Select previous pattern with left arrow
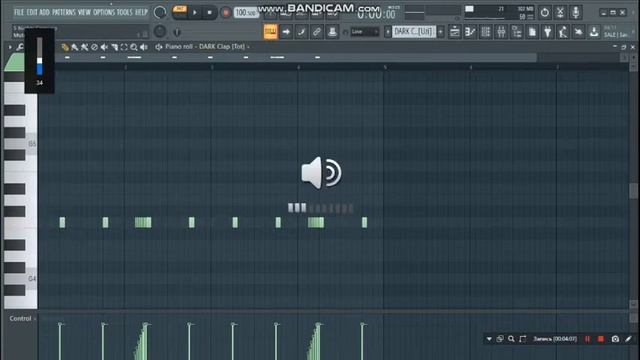640x360 pixels. coord(387,31)
